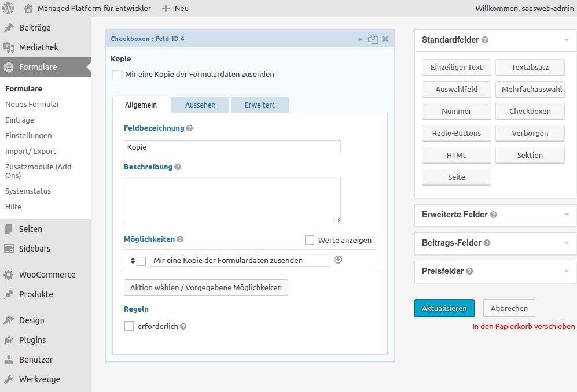
Task: Focus the Beschreibung text area
Action: (232, 200)
